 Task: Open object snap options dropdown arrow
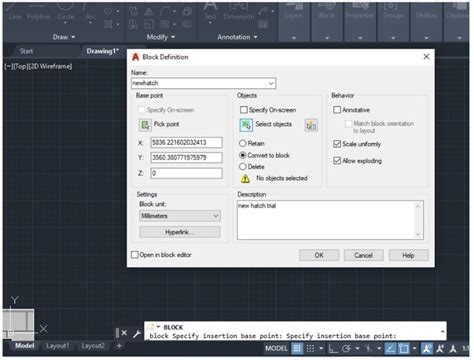[414, 348]
